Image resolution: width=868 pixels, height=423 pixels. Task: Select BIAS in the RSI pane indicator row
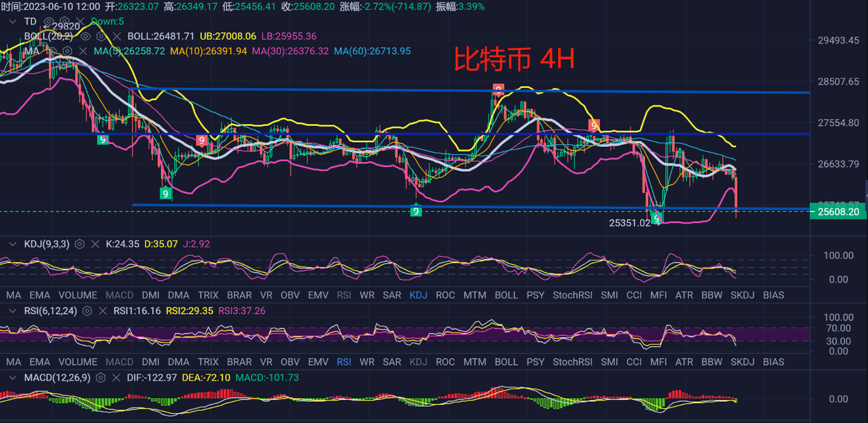[773, 362]
